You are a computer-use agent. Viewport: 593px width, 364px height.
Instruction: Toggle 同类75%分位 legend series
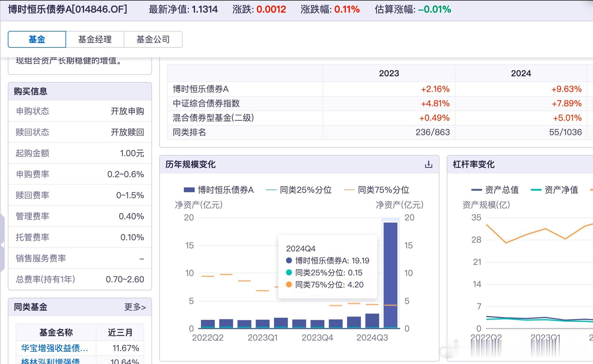[x=376, y=190]
